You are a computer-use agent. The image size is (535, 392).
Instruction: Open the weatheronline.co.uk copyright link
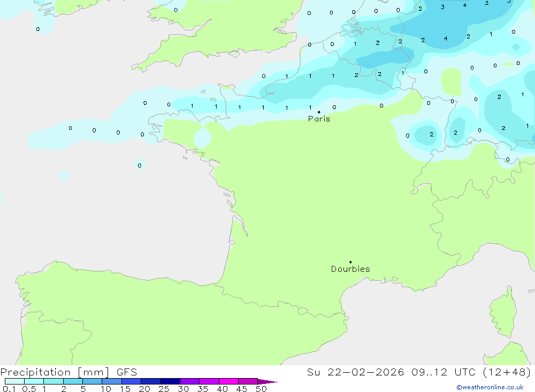click(490, 387)
